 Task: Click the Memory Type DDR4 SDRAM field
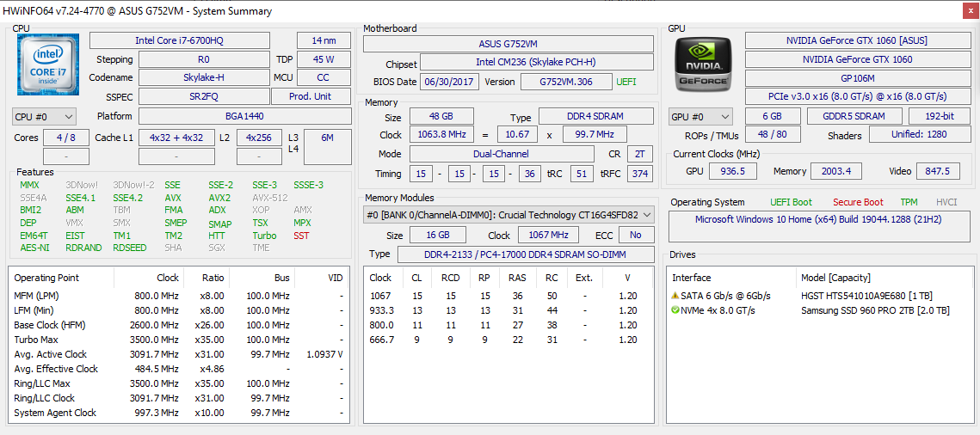(596, 116)
